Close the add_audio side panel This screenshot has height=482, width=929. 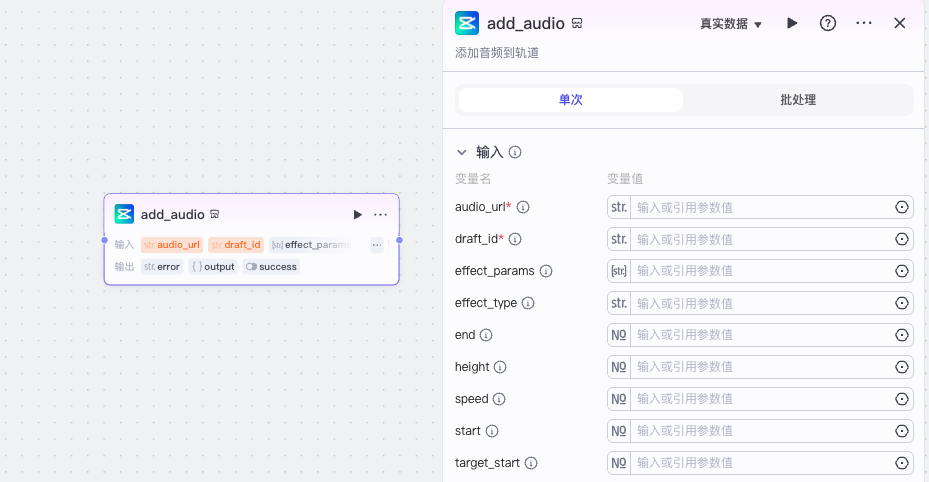pyautogui.click(x=899, y=23)
